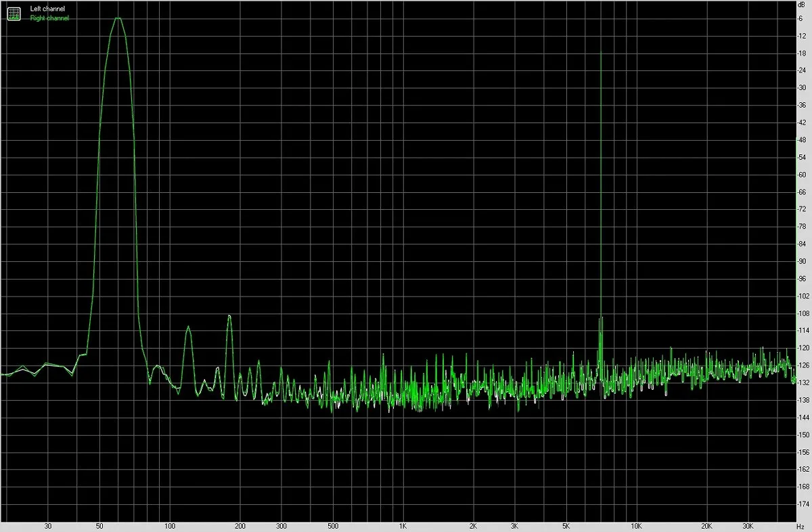Click the 500 frequency axis label
The width and height of the screenshot is (812, 532).
pos(332,526)
